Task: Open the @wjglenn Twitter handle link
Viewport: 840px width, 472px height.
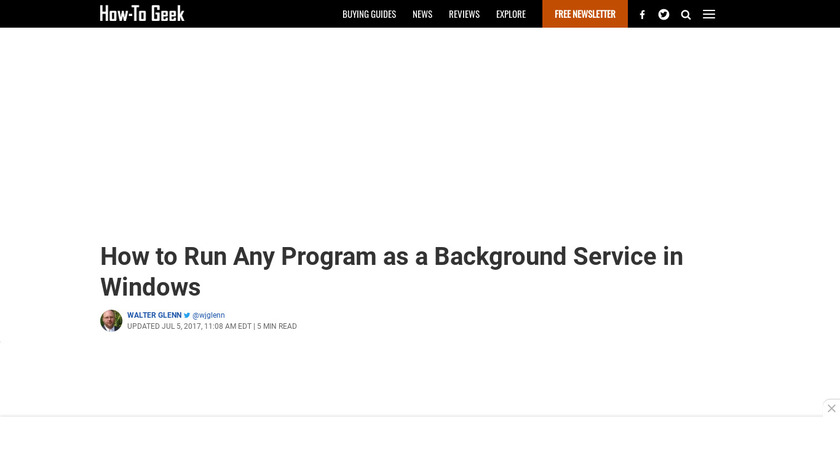Action: tap(208, 315)
